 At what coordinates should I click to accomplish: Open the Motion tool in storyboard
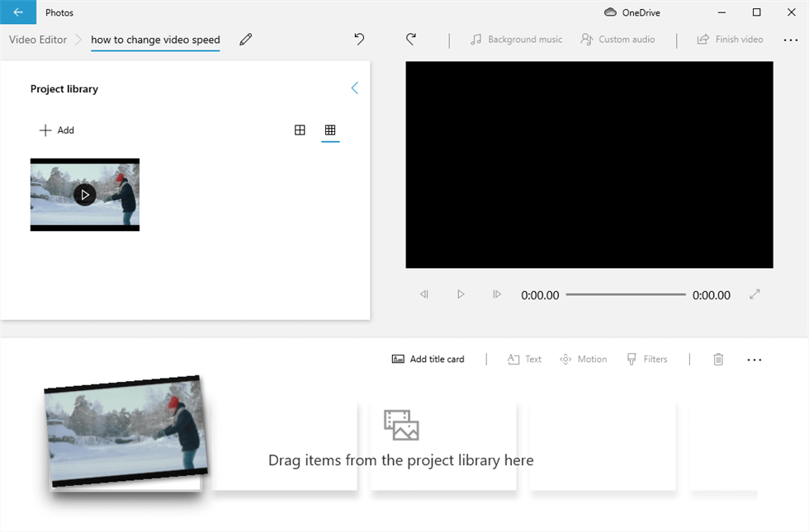(584, 360)
